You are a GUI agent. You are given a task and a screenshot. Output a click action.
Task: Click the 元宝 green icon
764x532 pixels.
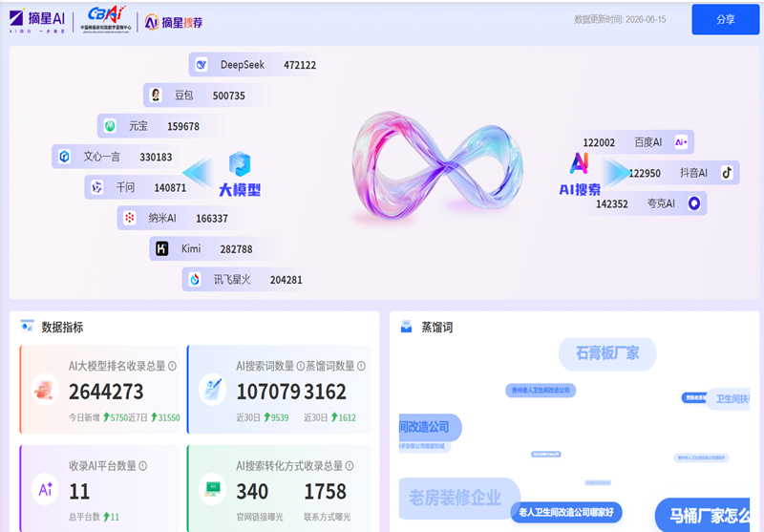[x=110, y=126]
